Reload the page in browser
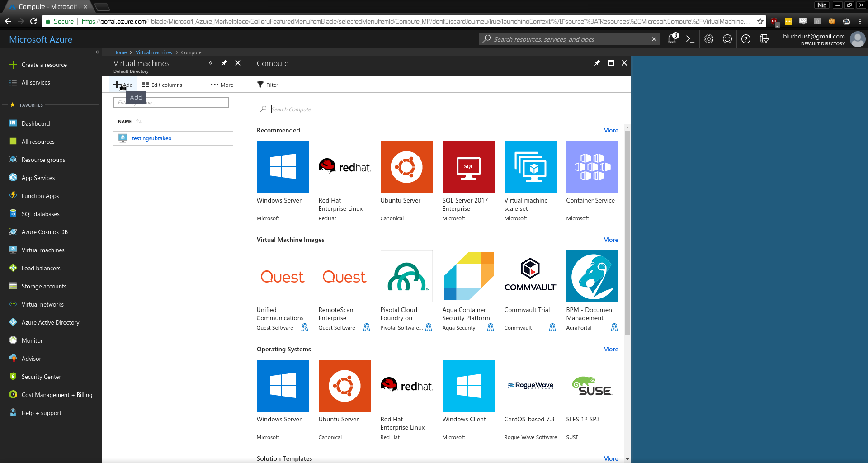The height and width of the screenshot is (463, 868). click(33, 21)
